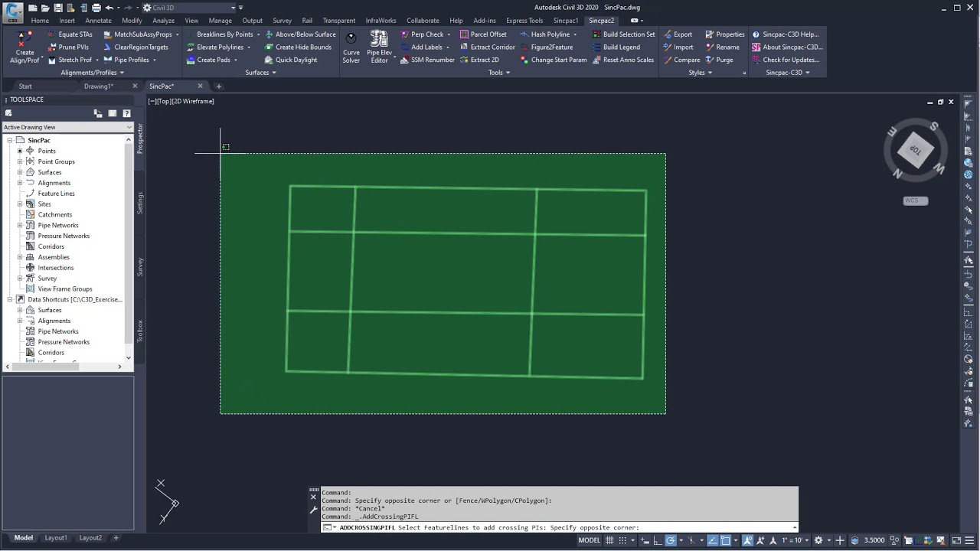This screenshot has width=980, height=551.
Task: Run the Extract 2D tool
Action: 479,60
